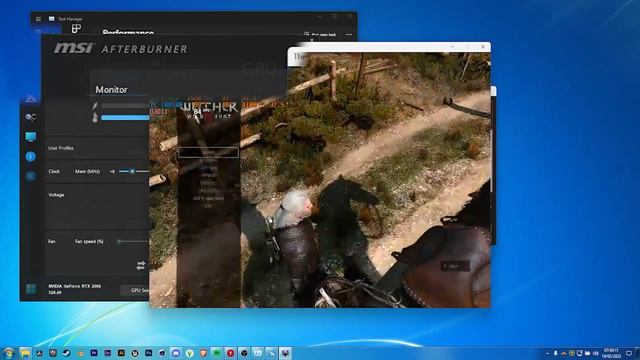The image size is (640, 360).
Task: Click the microphone icon in the system tray
Action: [556, 353]
